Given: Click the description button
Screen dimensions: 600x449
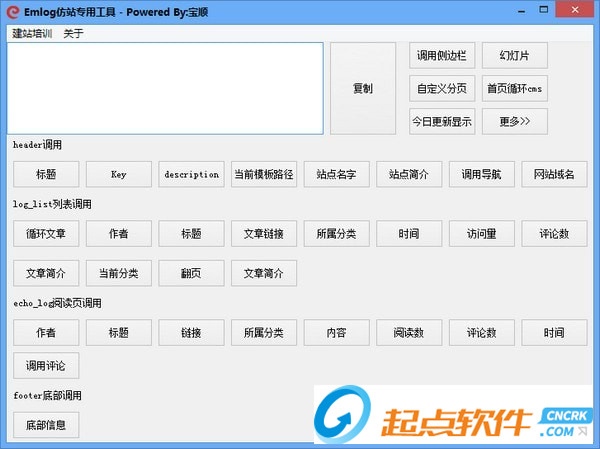Looking at the screenshot, I should (x=191, y=174).
